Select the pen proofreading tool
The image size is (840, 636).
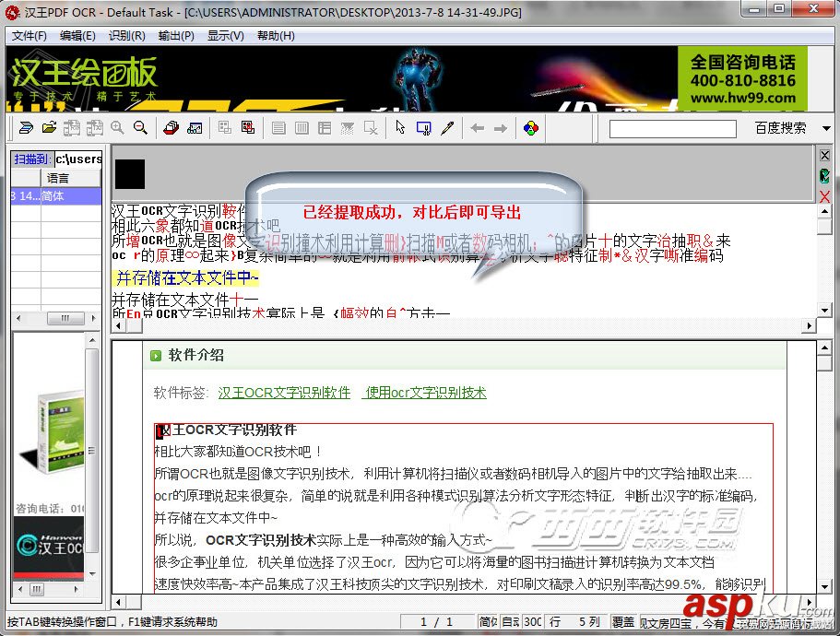coord(448,127)
